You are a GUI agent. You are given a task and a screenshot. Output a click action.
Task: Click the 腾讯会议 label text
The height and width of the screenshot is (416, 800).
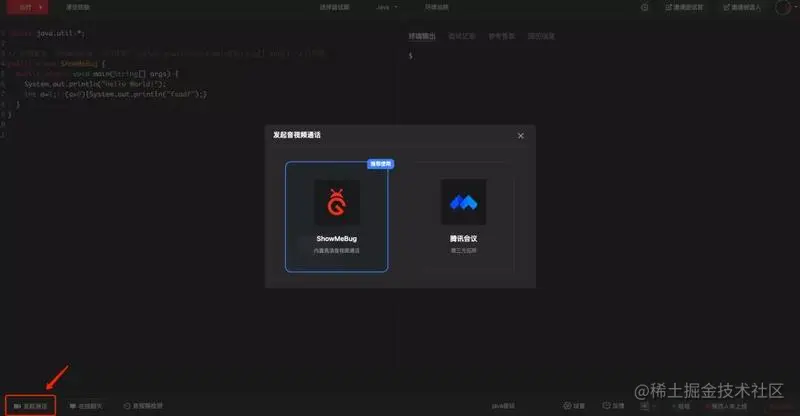(463, 238)
